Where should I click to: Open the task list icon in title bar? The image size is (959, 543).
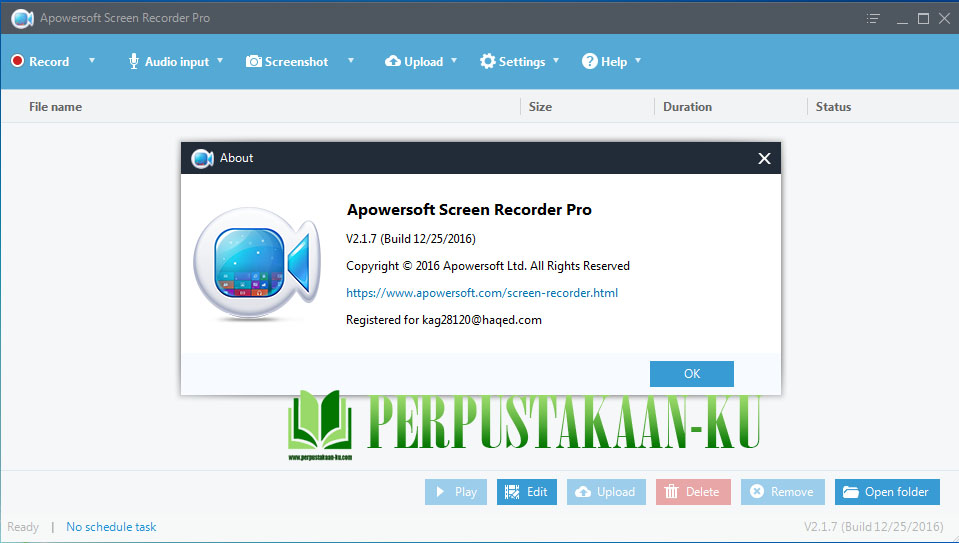click(x=873, y=18)
